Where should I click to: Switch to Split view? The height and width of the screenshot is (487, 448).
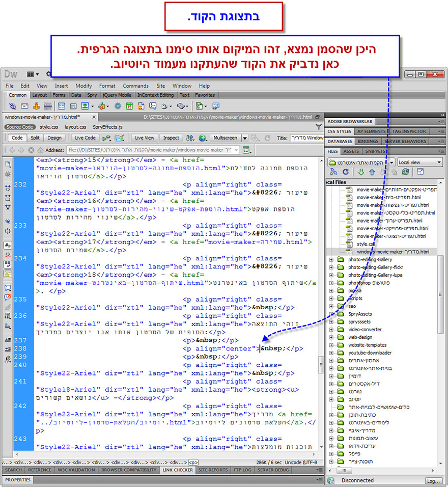click(35, 138)
